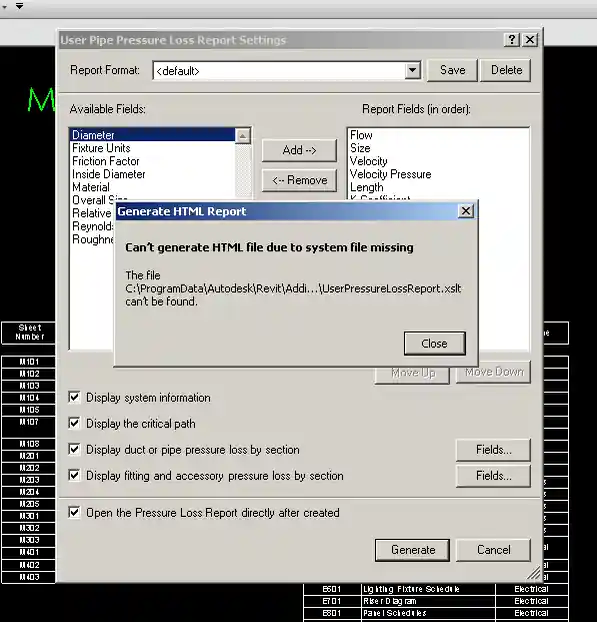Select Flow in Report Fields list
This screenshot has height=622, width=597.
pos(361,135)
